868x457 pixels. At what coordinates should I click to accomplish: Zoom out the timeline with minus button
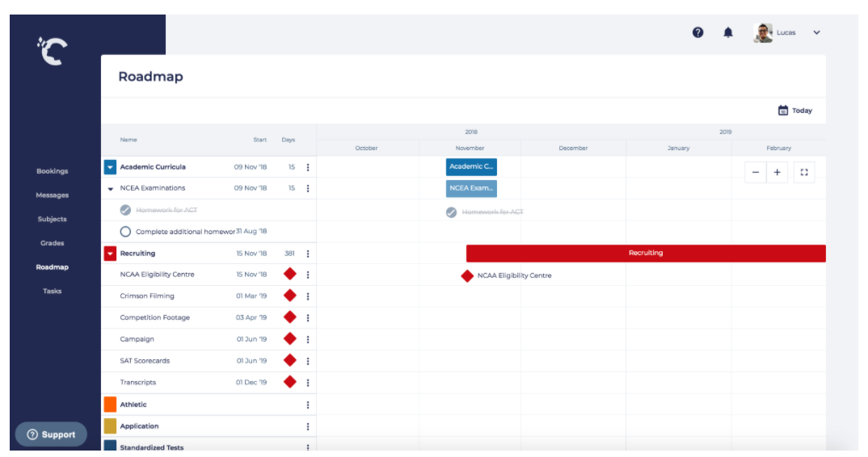pyautogui.click(x=755, y=172)
